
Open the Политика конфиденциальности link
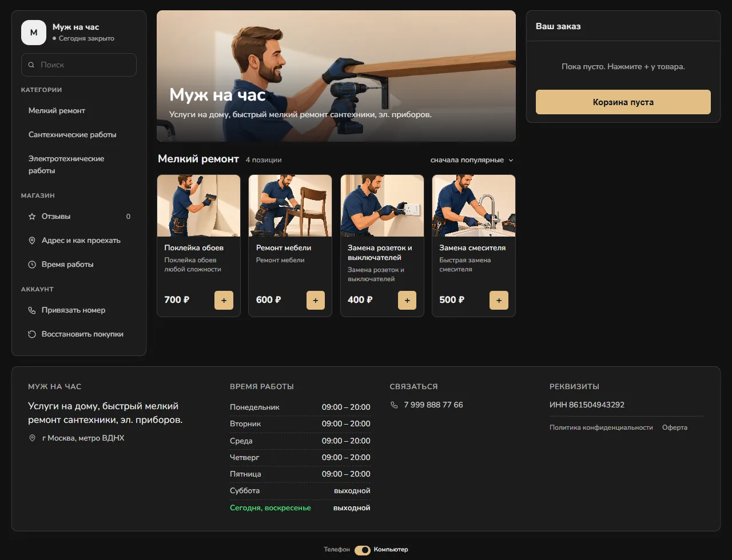[601, 427]
